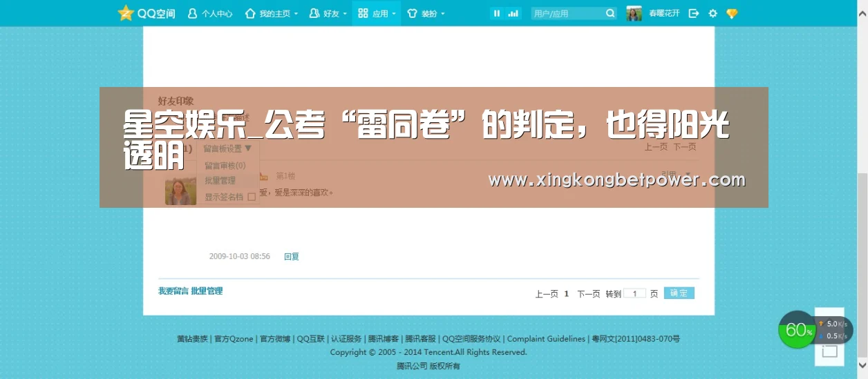Open the QQ空间服务协议 footer link
Viewport: 868px width, 379px height.
[x=471, y=339]
